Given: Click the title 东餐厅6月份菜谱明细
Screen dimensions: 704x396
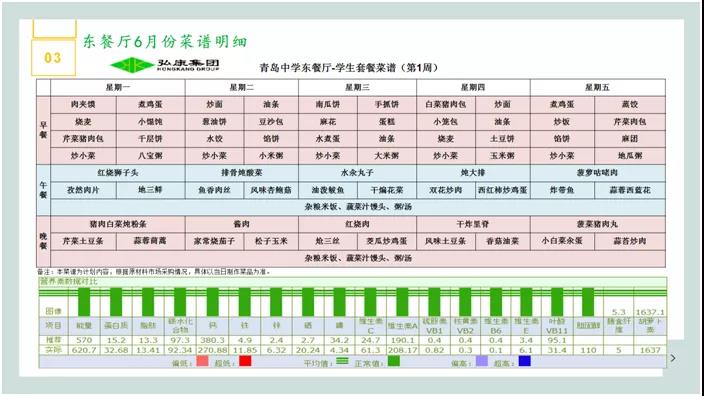Looking at the screenshot, I should [x=165, y=42].
